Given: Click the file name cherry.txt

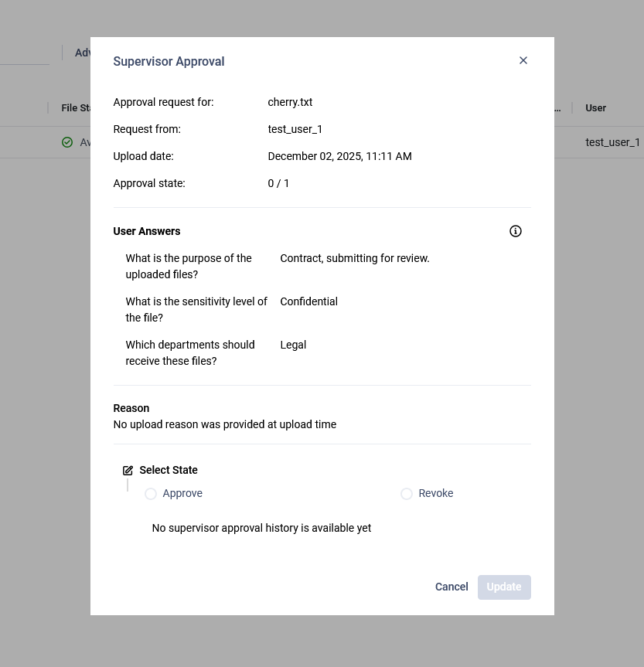Looking at the screenshot, I should pos(290,102).
